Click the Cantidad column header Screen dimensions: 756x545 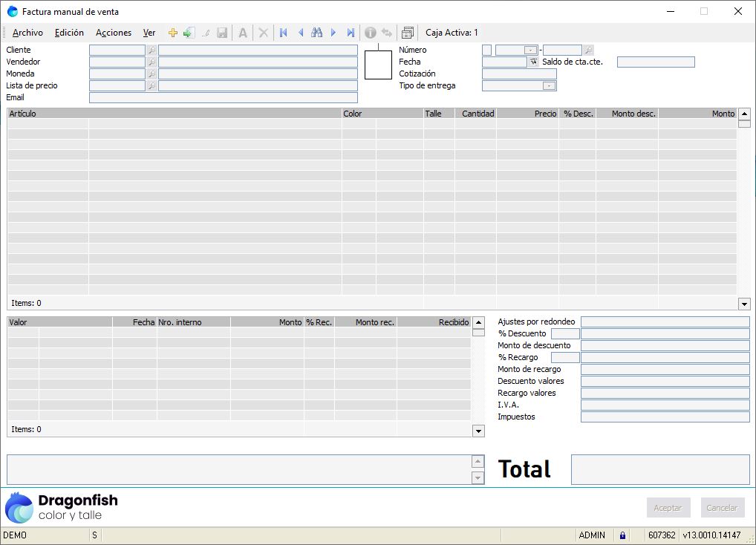pos(476,114)
